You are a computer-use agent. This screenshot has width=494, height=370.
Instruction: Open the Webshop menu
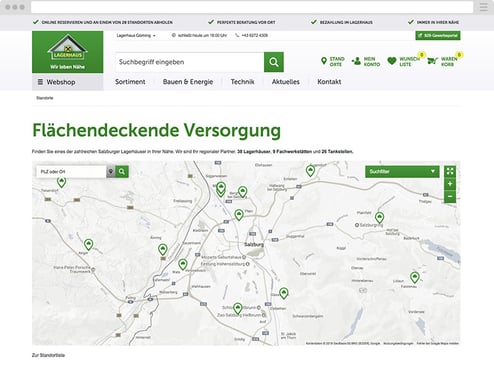tap(68, 82)
